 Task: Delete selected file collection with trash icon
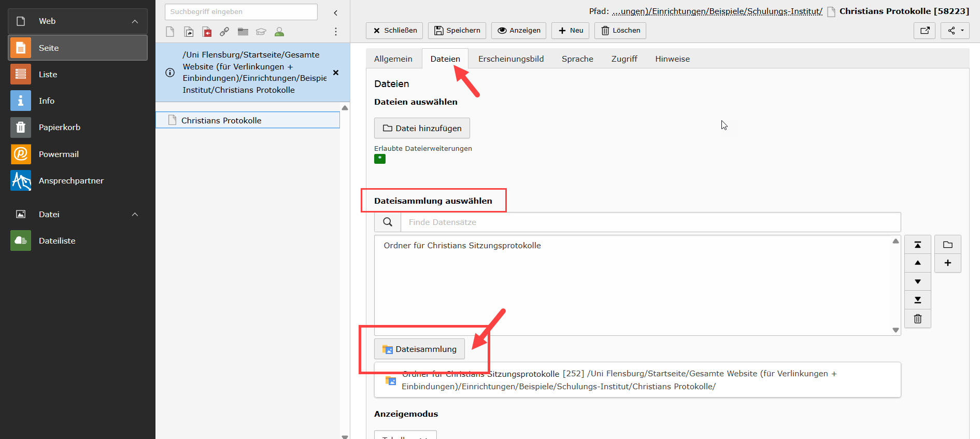(917, 319)
